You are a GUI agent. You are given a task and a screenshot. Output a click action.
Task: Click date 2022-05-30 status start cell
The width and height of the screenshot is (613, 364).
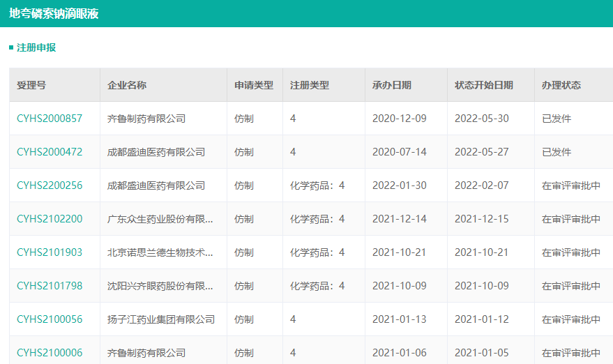tap(482, 119)
